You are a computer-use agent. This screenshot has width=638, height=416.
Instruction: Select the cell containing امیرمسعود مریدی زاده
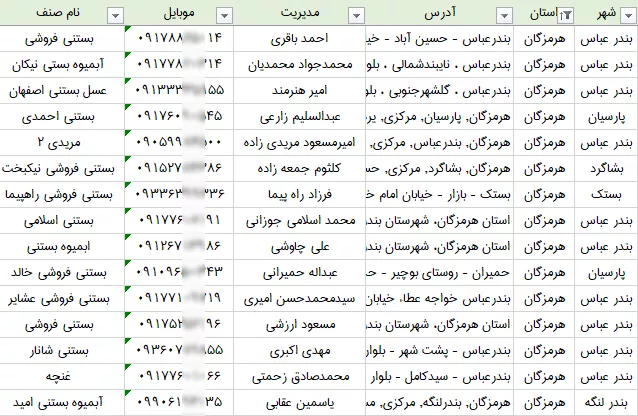299,142
